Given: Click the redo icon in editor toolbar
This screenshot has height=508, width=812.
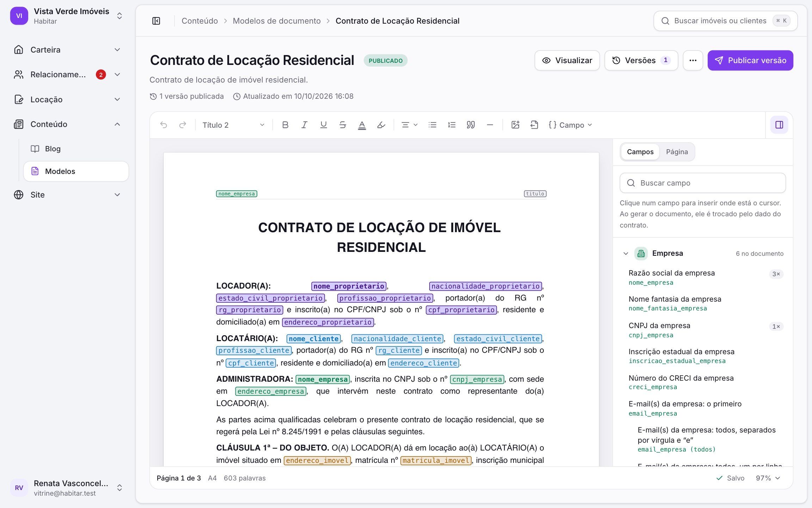Looking at the screenshot, I should 183,125.
